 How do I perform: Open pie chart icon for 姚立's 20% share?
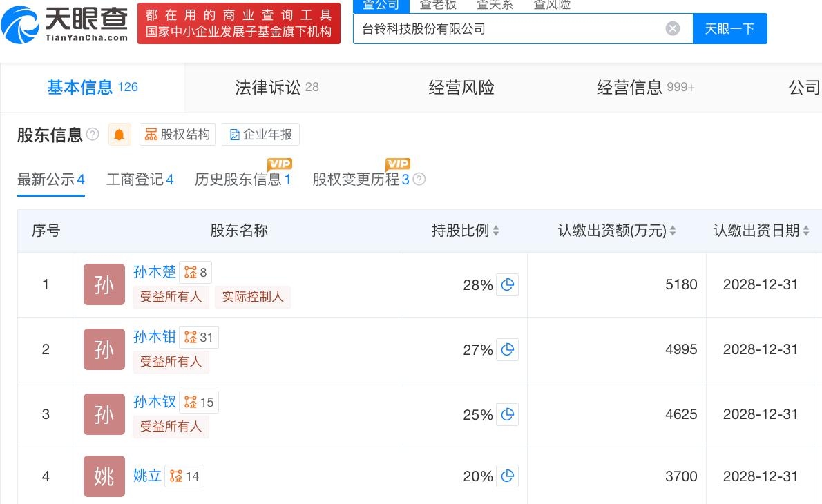tap(508, 476)
